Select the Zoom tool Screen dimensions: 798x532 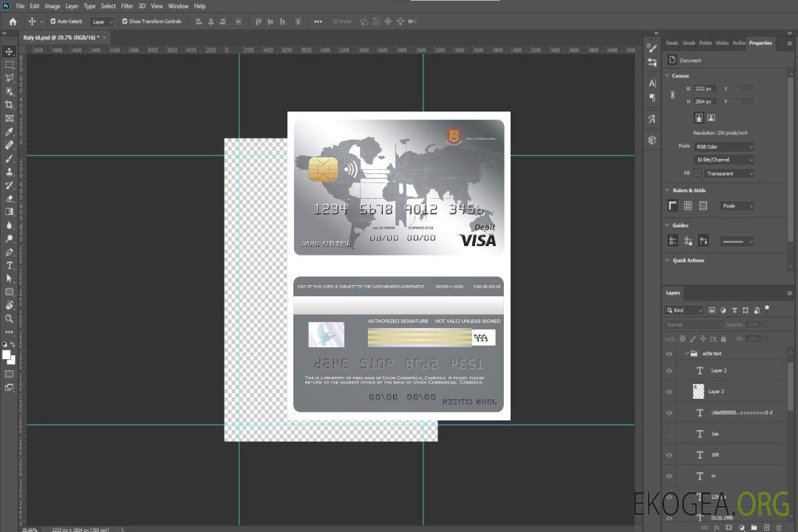9,318
